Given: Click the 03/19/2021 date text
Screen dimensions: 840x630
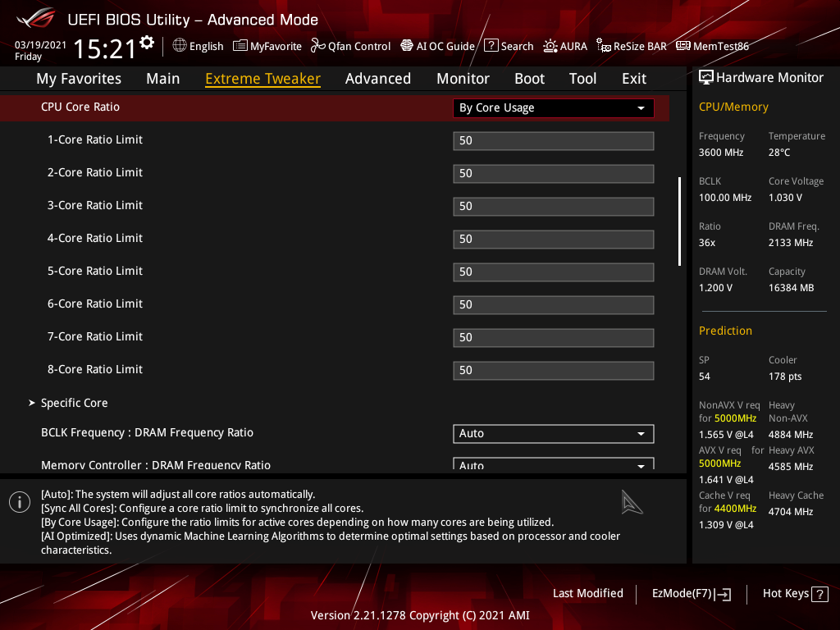Looking at the screenshot, I should coord(40,44).
